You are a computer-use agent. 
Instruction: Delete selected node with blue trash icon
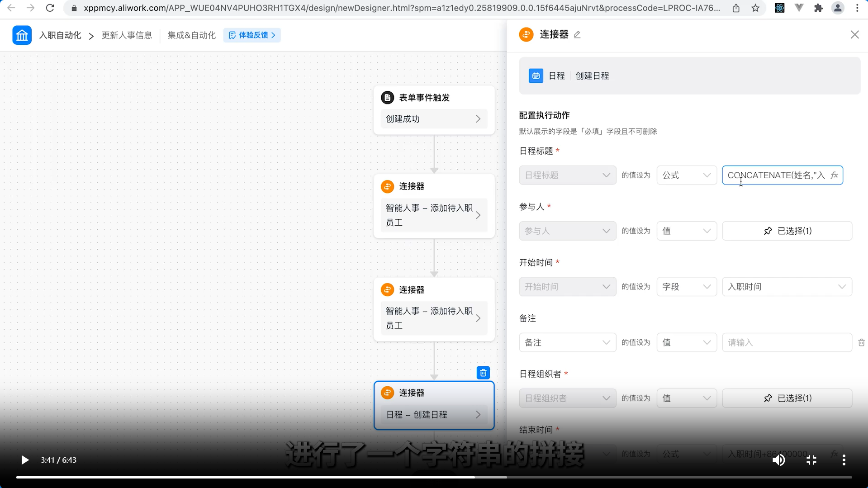483,373
